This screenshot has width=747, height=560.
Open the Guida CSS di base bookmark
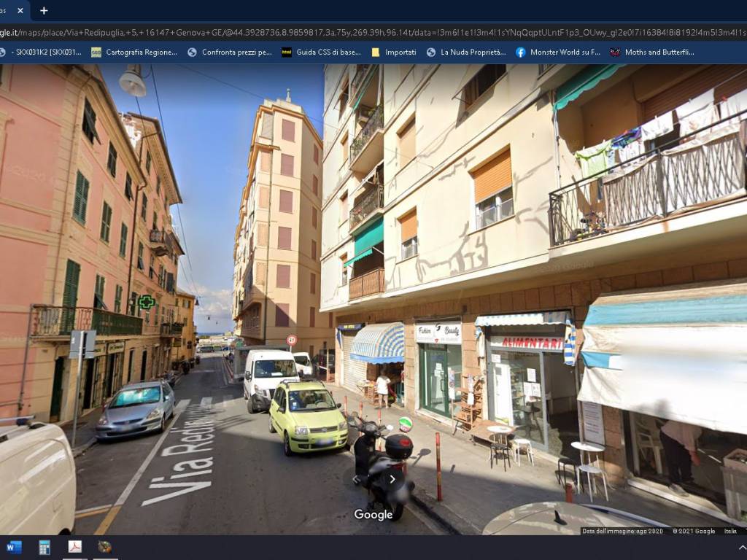pos(321,52)
